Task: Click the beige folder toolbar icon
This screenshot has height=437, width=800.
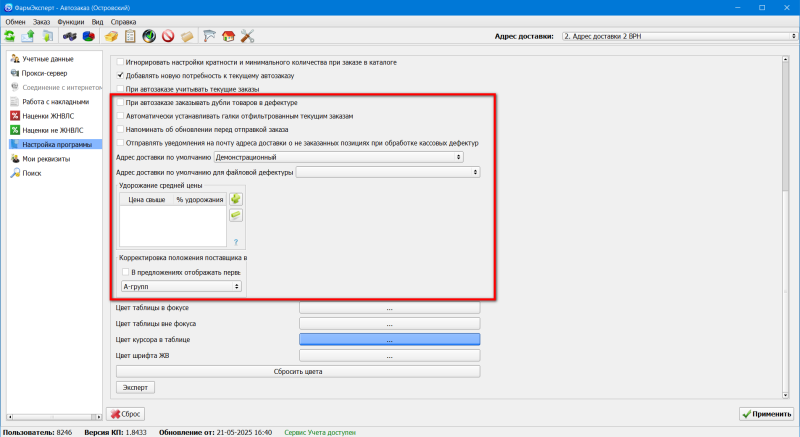Action: pos(187,36)
